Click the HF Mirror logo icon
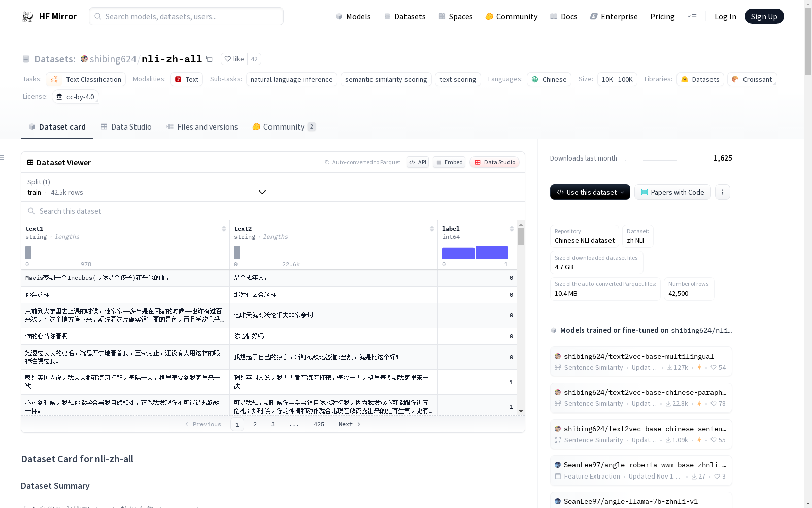812x508 pixels. 28,16
